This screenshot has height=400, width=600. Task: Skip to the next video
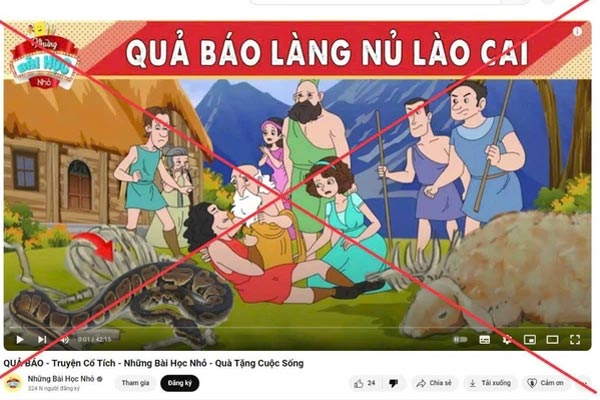(x=42, y=339)
